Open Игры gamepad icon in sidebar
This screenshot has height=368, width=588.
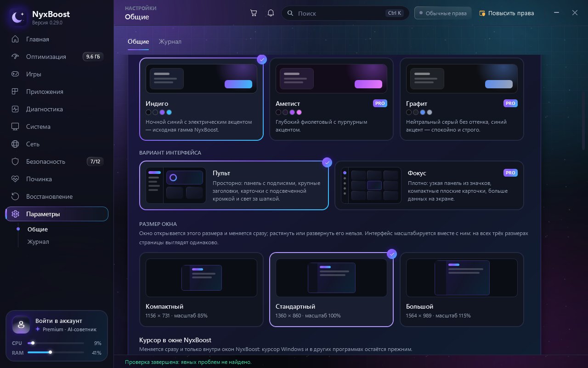point(16,74)
